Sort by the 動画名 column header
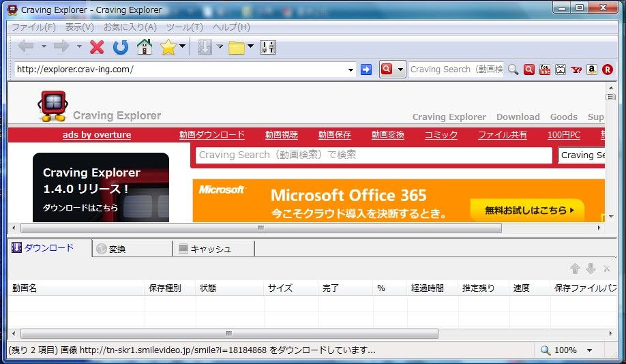Screen dimensions: 626x364 (76, 288)
